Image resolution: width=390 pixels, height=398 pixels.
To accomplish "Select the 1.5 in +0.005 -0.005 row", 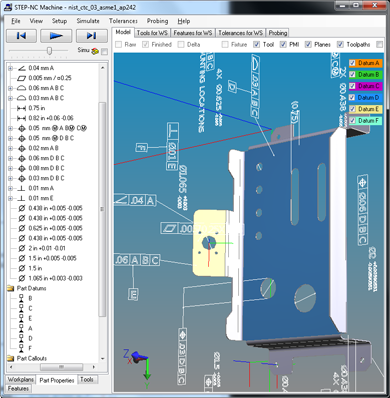I will coord(52,258).
